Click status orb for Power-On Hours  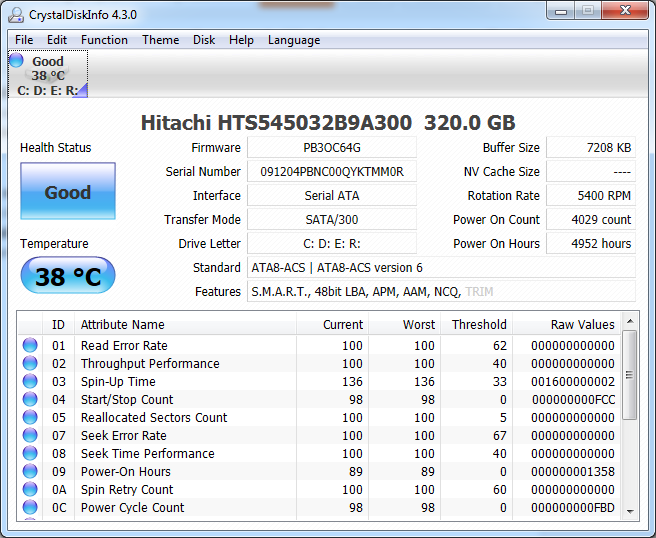pos(30,471)
